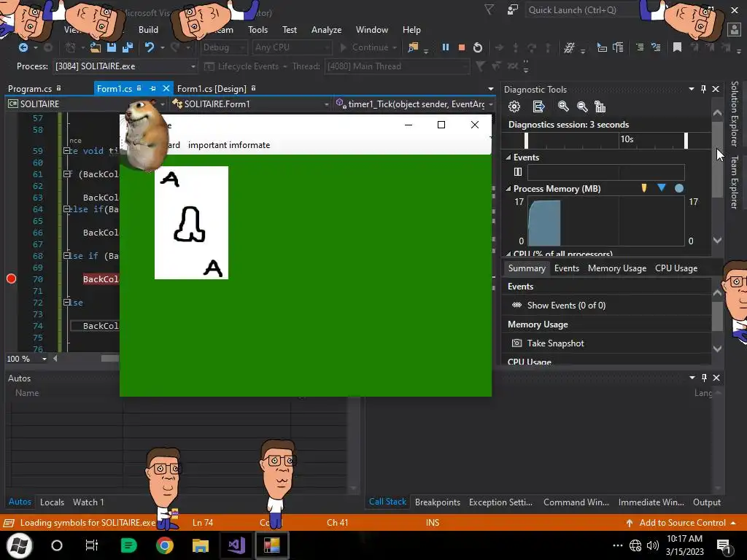Screen dimensions: 747x560
Task: Collapse the code block at line 59
Action: click(66, 150)
